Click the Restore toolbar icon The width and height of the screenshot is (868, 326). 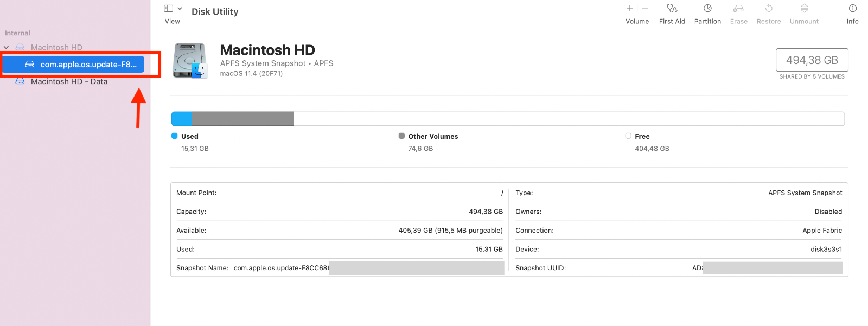(769, 8)
